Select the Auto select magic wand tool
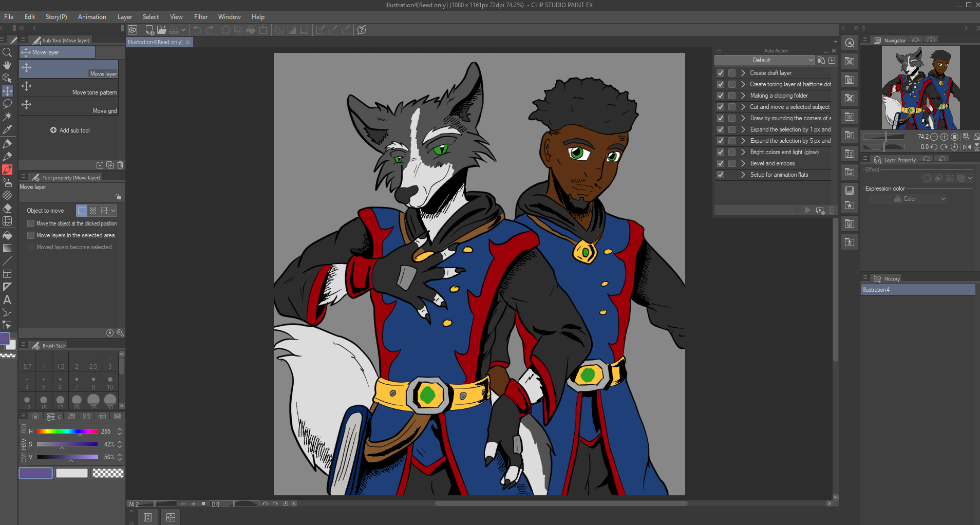The width and height of the screenshot is (980, 525). pos(7,117)
